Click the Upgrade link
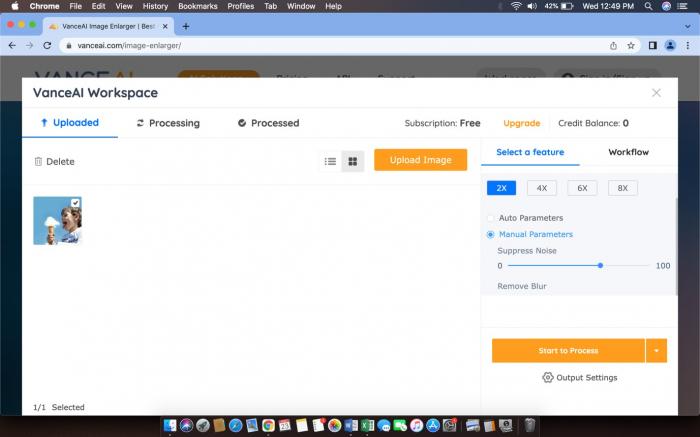This screenshot has height=437, width=700. pos(521,123)
